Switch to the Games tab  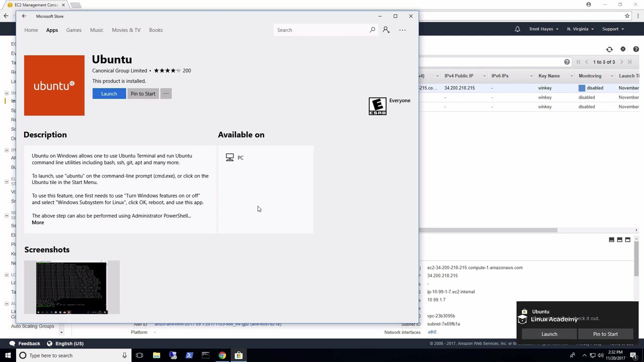pos(73,30)
